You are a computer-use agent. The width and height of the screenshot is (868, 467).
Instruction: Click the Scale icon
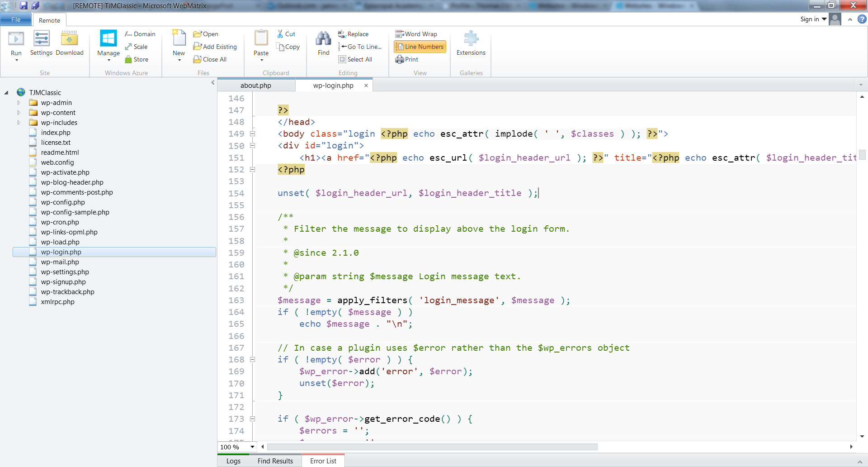click(x=128, y=47)
